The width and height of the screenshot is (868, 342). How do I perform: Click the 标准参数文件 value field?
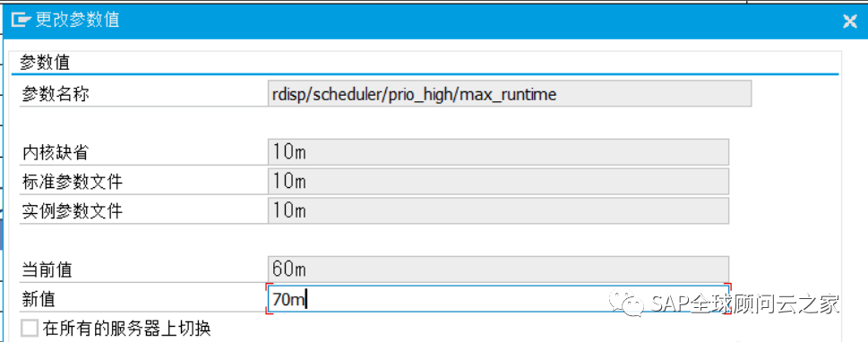pyautogui.click(x=498, y=182)
